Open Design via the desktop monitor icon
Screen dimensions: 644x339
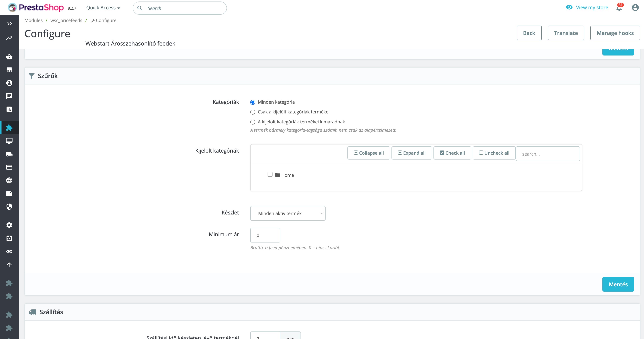tap(9, 141)
